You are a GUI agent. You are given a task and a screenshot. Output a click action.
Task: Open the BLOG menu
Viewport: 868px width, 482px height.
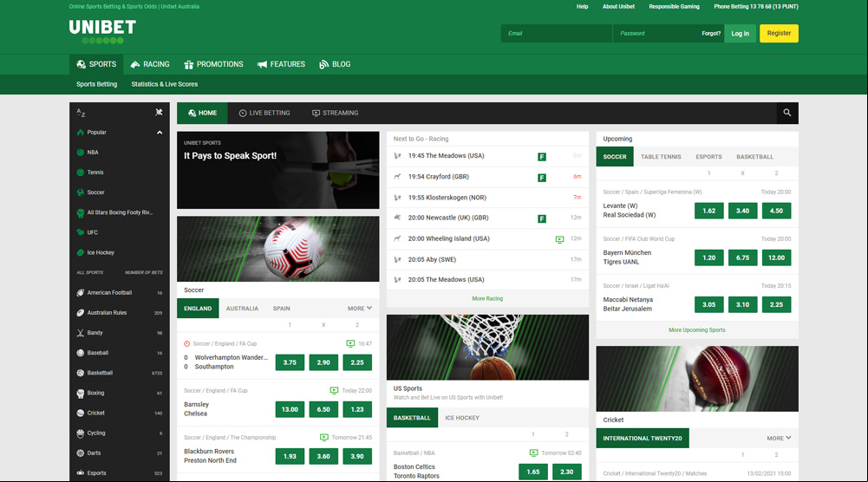pyautogui.click(x=335, y=64)
